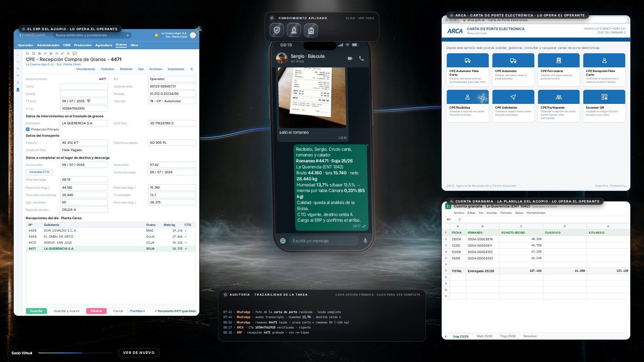Screen dimensions: 644x362
Task: Click the Socio Virtual progress bar
Action: point(75,353)
